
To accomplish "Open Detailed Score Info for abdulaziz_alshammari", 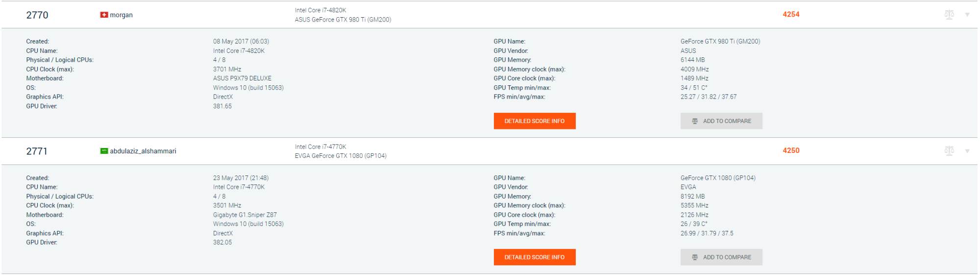I will (x=535, y=257).
